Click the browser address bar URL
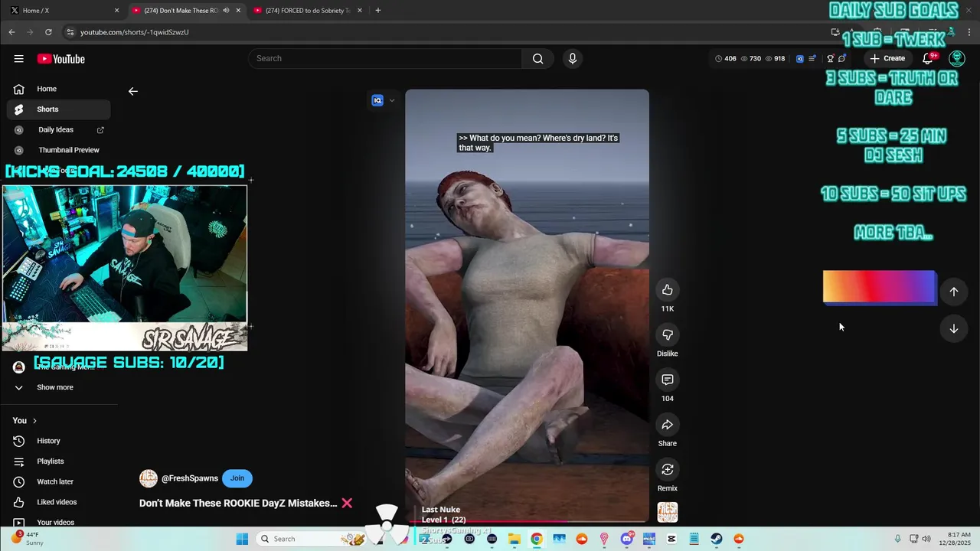Image resolution: width=980 pixels, height=551 pixels. (x=134, y=32)
